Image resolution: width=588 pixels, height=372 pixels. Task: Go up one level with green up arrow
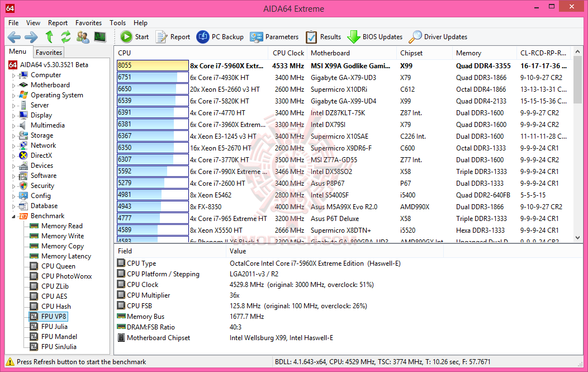[x=49, y=37]
